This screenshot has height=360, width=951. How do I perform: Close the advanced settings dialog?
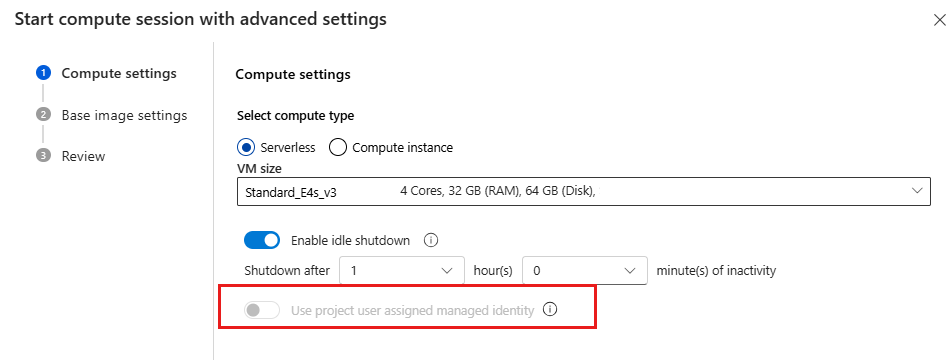point(939,20)
